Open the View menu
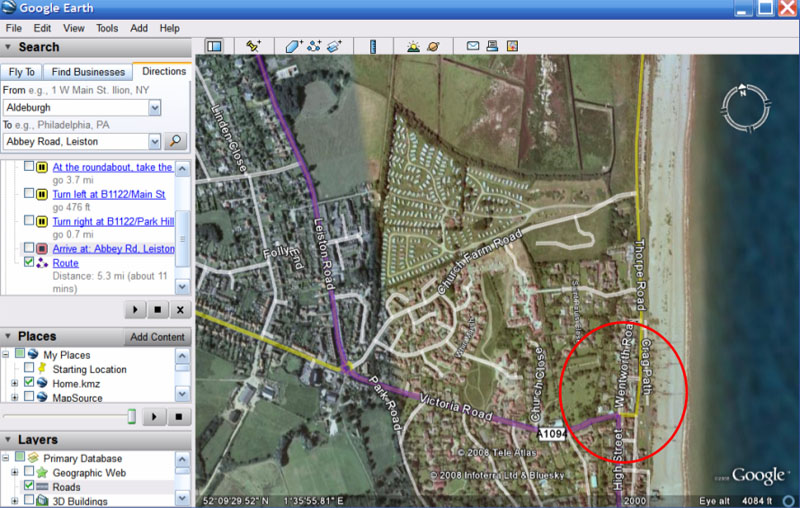The height and width of the screenshot is (508, 800). [74, 28]
